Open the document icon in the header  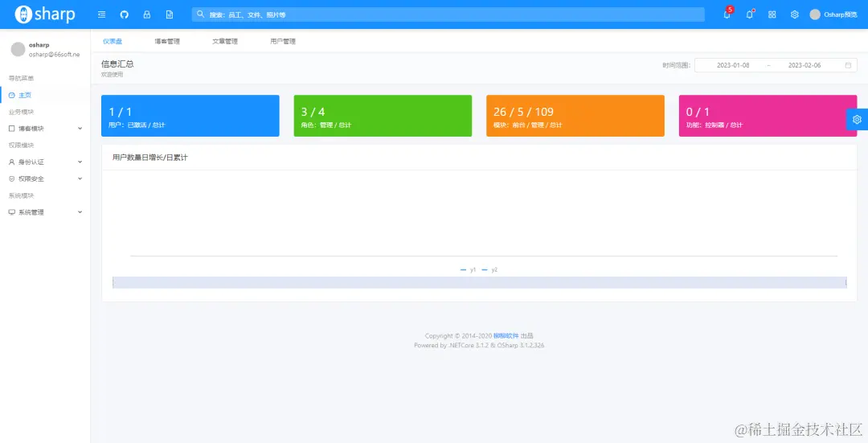coord(170,15)
